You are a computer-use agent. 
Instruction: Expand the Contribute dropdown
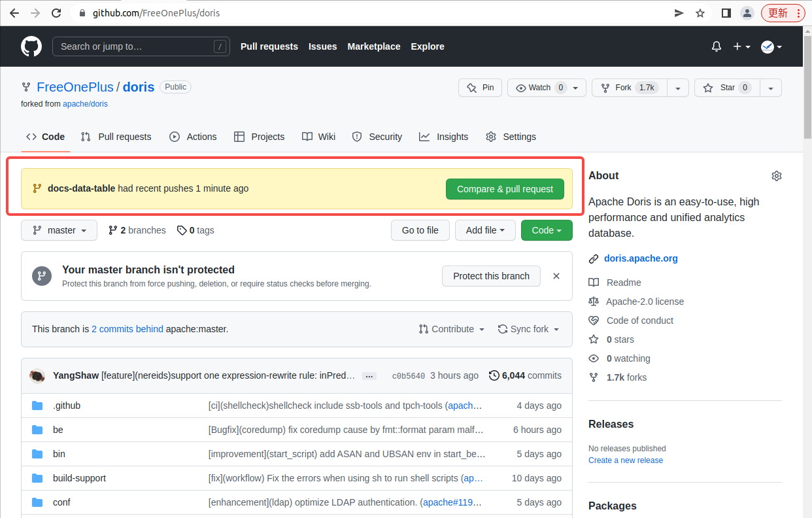pos(452,329)
